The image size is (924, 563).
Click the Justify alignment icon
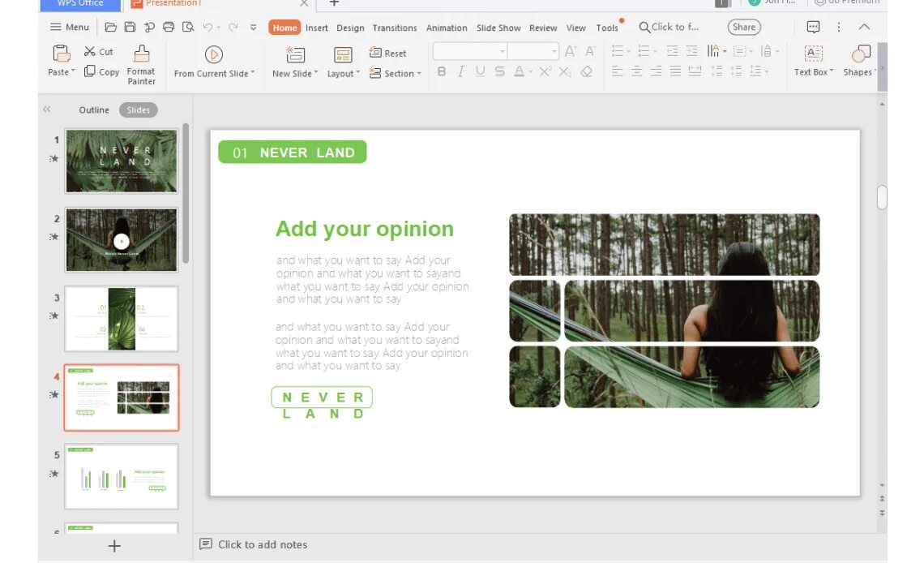click(x=675, y=71)
